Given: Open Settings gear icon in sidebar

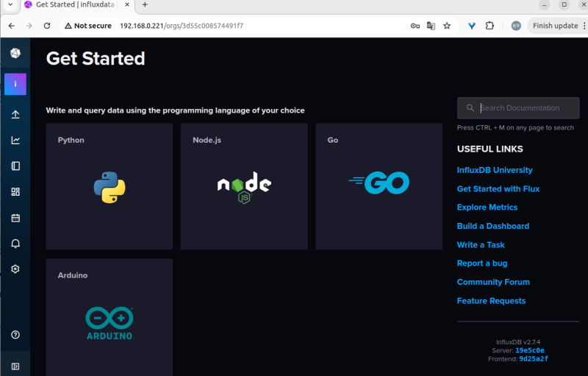Looking at the screenshot, I should tap(15, 269).
